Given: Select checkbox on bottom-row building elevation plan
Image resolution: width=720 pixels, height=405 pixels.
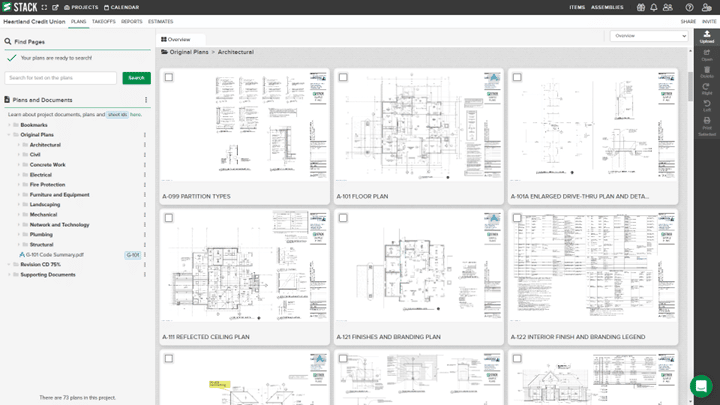Looking at the screenshot, I should (x=517, y=358).
